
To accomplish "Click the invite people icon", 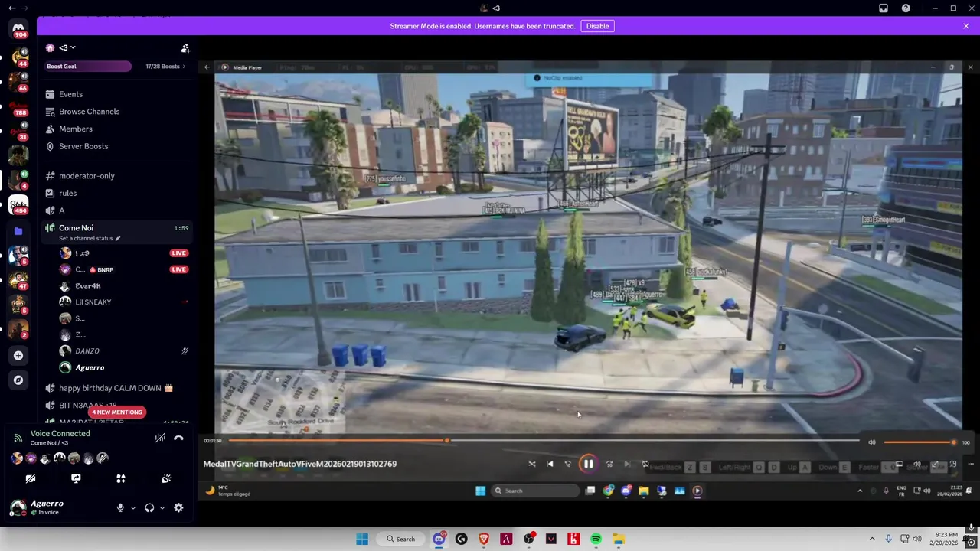I will click(x=185, y=48).
